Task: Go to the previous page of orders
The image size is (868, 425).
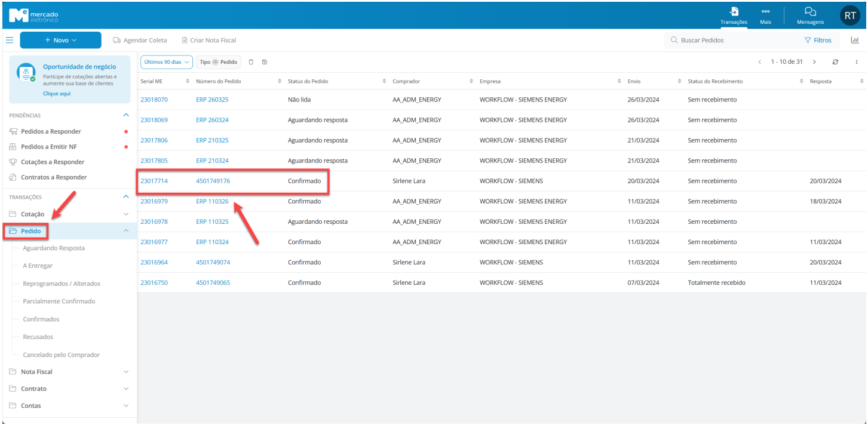Action: (x=759, y=62)
